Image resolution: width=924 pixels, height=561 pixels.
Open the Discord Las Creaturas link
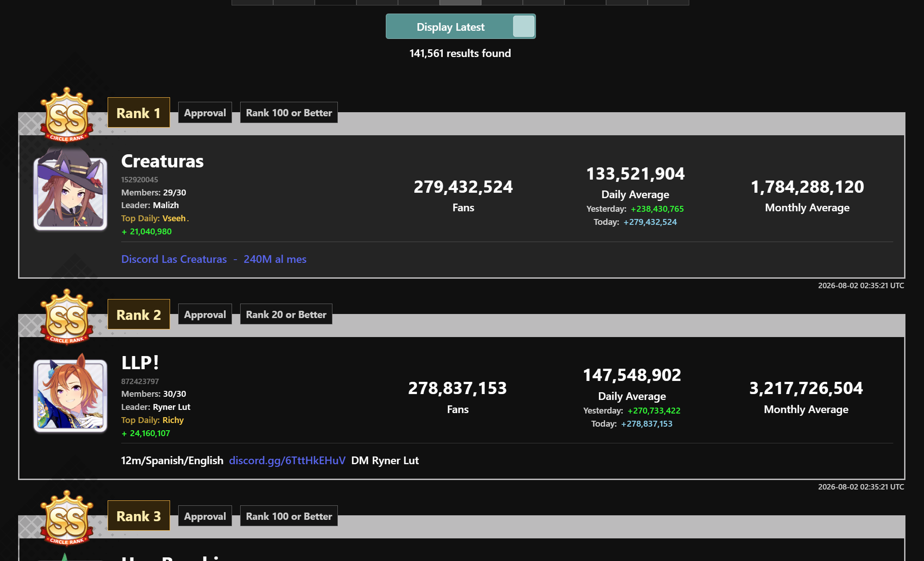click(174, 259)
